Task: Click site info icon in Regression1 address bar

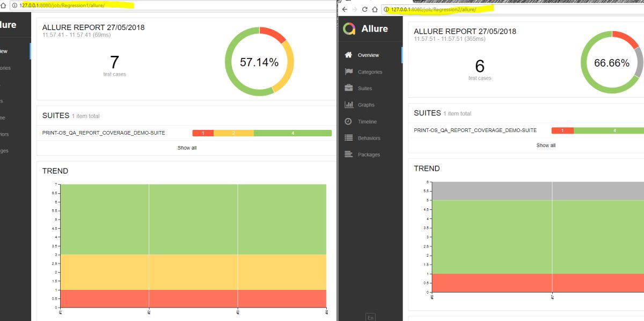Action: (x=13, y=5)
